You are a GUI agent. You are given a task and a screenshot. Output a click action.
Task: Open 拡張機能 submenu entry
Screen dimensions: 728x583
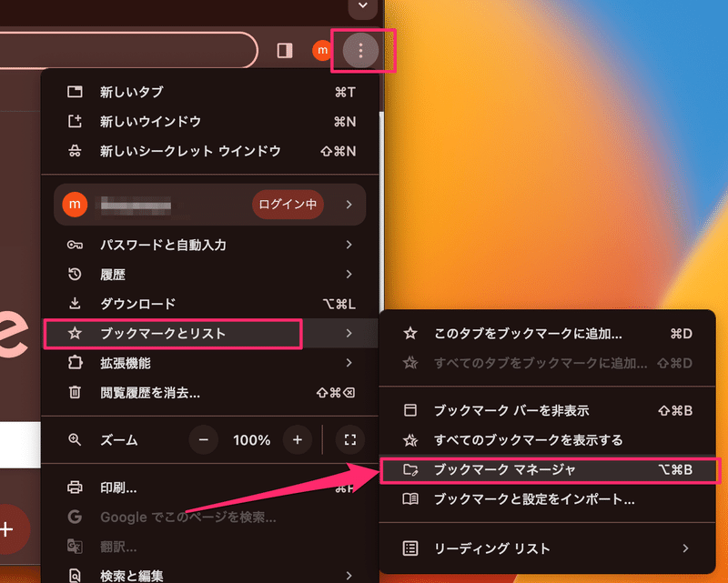pos(210,363)
